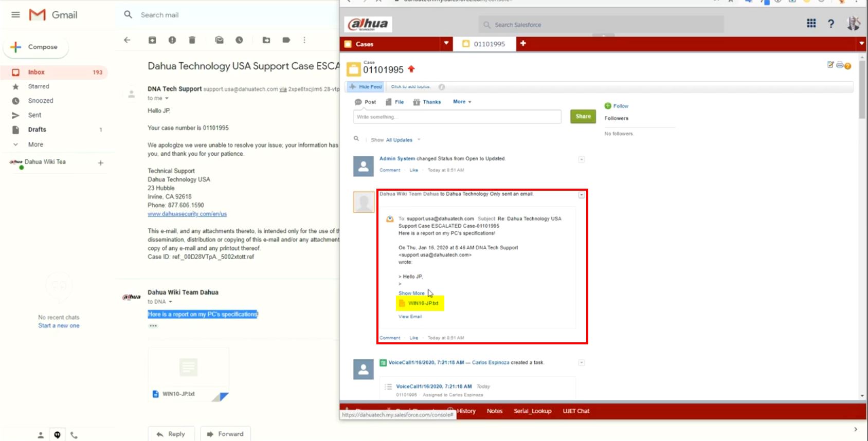Expand the Cases navigation dropdown
Screen dimensions: 868x441
click(446, 43)
